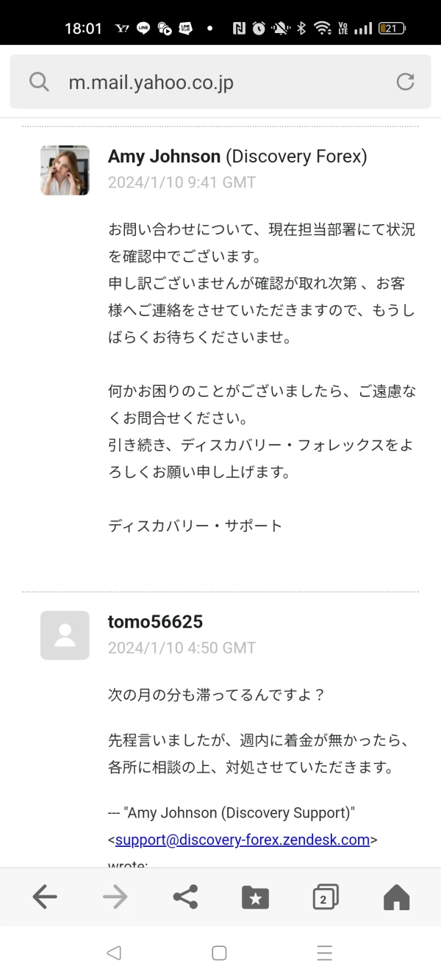Go to the browser home page icon
441x980 pixels.
pos(396,896)
